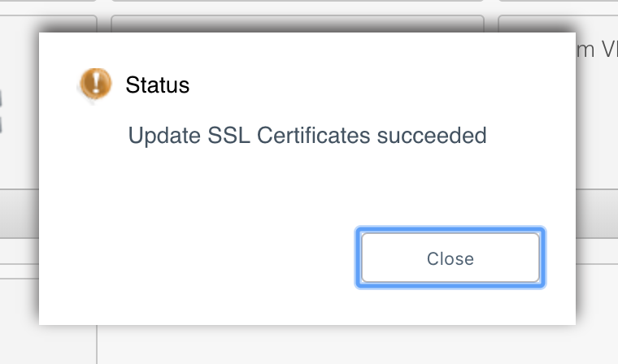Click the dark icon fragment at the left edge

coord(1,111)
